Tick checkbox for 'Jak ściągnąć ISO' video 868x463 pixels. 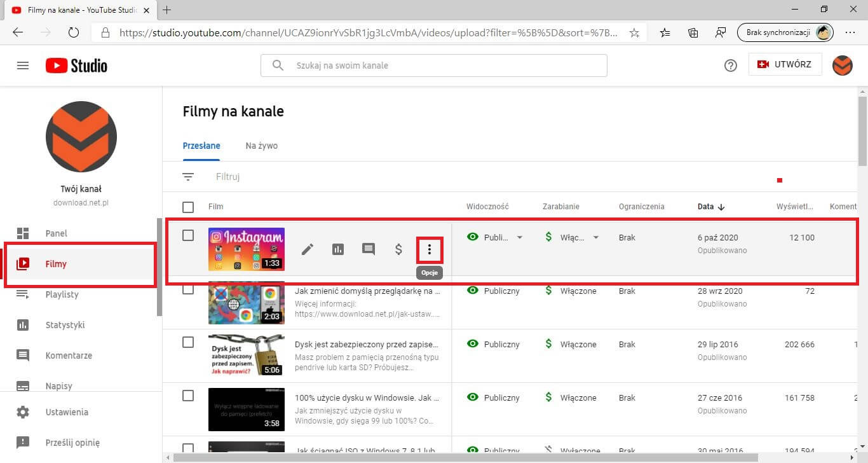tap(188, 448)
